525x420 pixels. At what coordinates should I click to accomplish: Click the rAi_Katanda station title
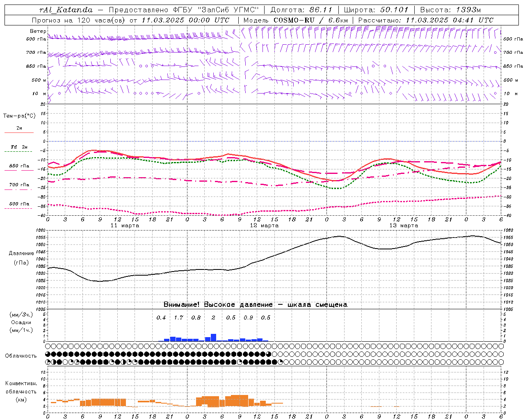66,10
